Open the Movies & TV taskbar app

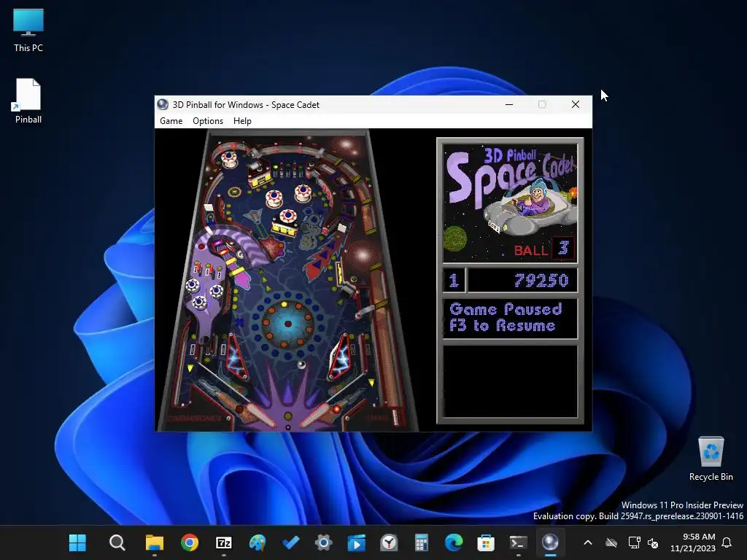(x=356, y=542)
